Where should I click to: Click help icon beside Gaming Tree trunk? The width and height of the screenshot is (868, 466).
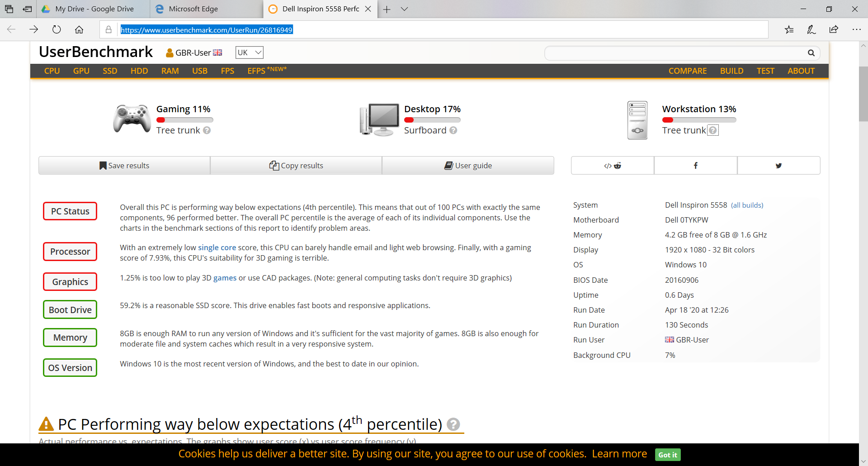pos(207,130)
